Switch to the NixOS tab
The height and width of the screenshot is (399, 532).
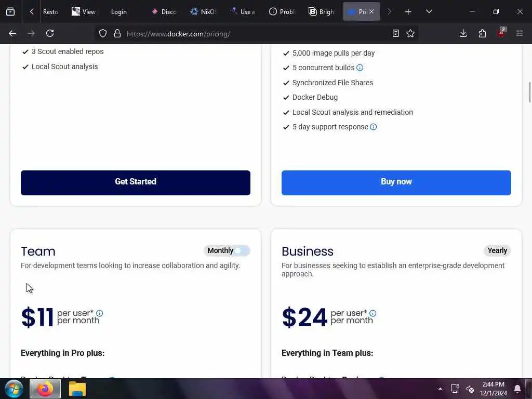203,12
